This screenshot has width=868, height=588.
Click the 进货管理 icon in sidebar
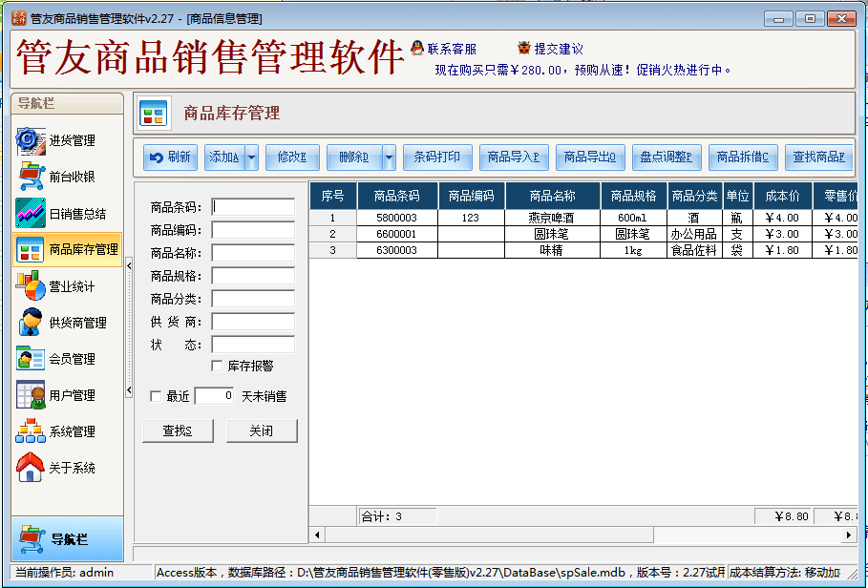[31, 140]
